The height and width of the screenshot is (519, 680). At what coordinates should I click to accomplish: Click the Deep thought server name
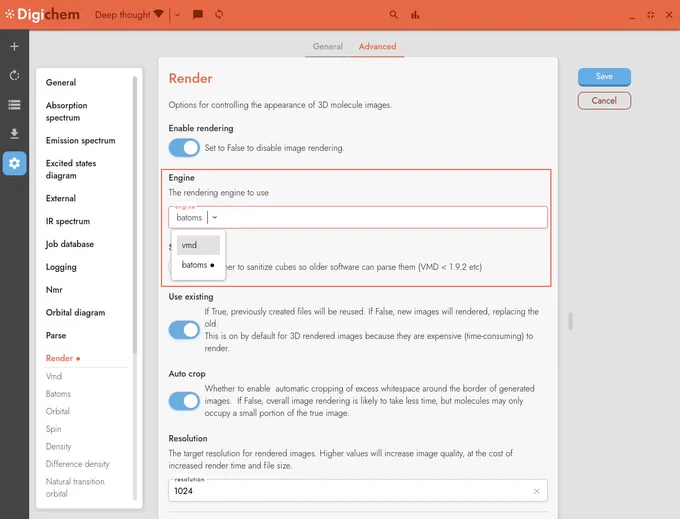point(123,15)
